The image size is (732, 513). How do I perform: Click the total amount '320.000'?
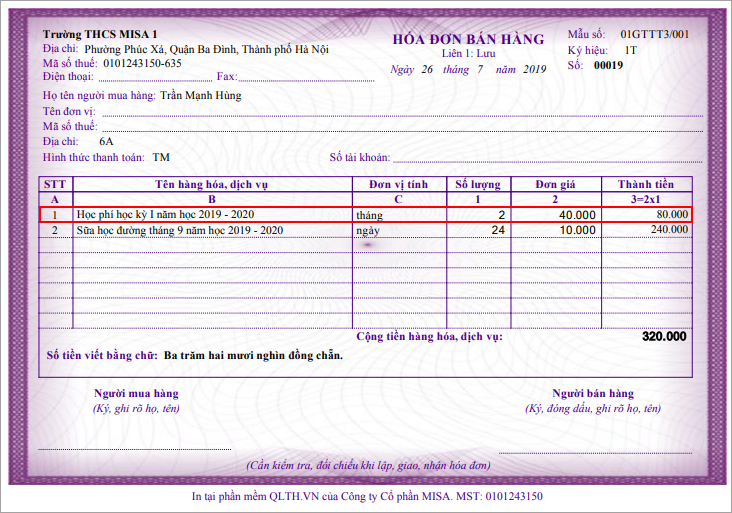pos(664,337)
